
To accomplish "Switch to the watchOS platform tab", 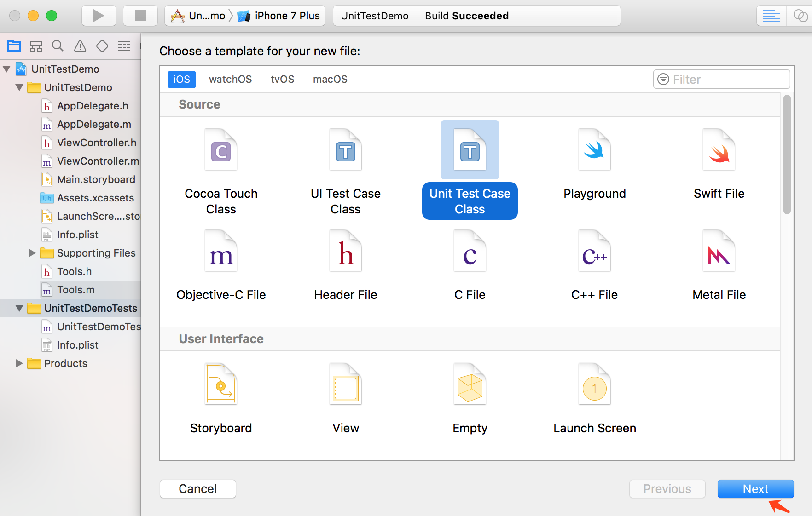I will 230,79.
